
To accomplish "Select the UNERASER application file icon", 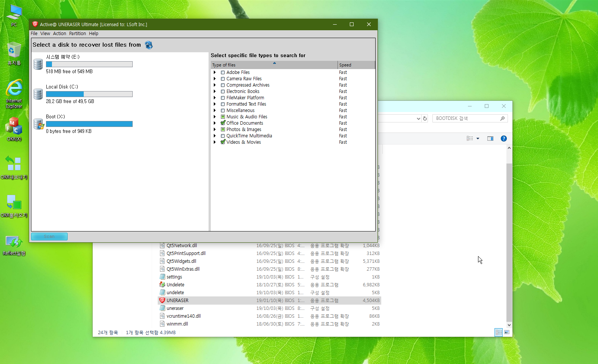I will pyautogui.click(x=162, y=300).
